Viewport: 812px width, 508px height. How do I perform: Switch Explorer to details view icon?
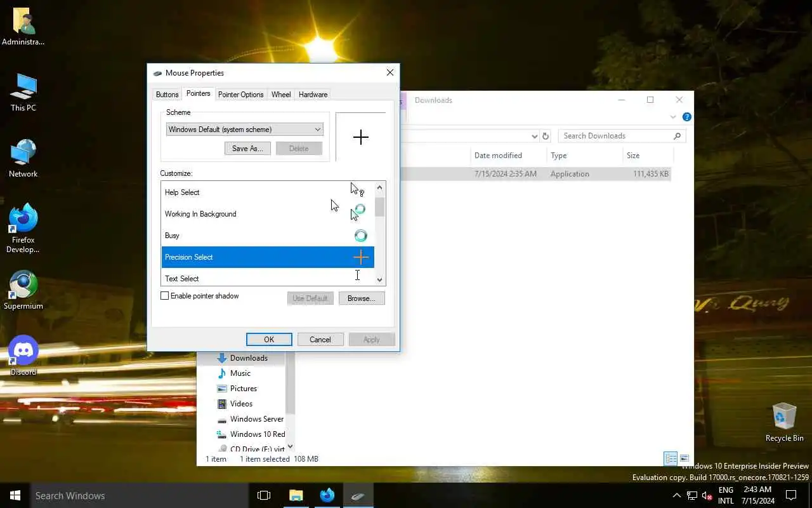click(x=671, y=458)
